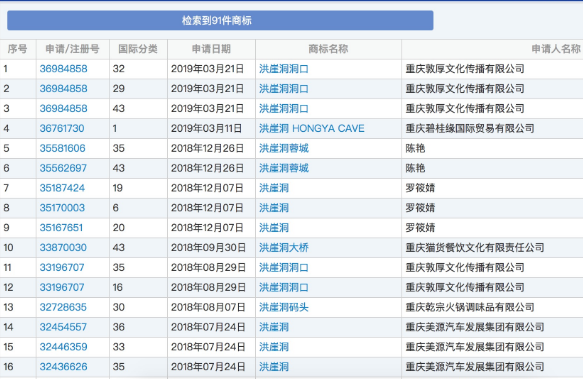Image resolution: width=583 pixels, height=379 pixels.
Task: Click the 国际分类 column header
Action: pos(138,49)
